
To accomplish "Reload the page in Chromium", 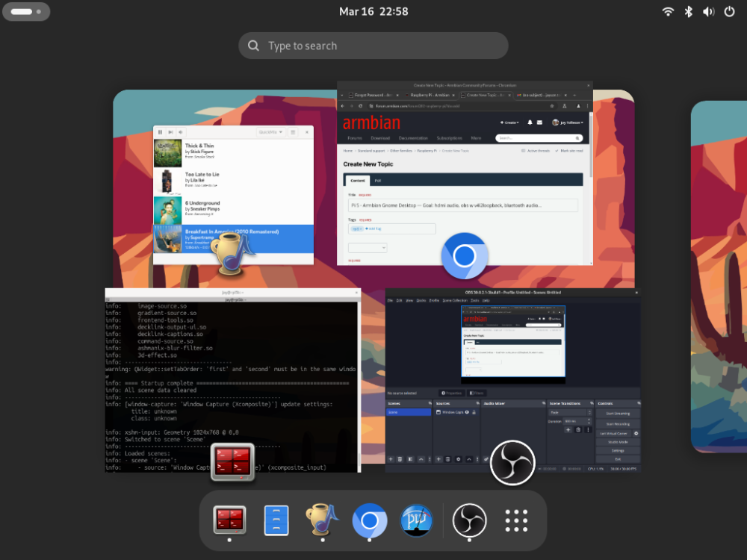I will 361,106.
